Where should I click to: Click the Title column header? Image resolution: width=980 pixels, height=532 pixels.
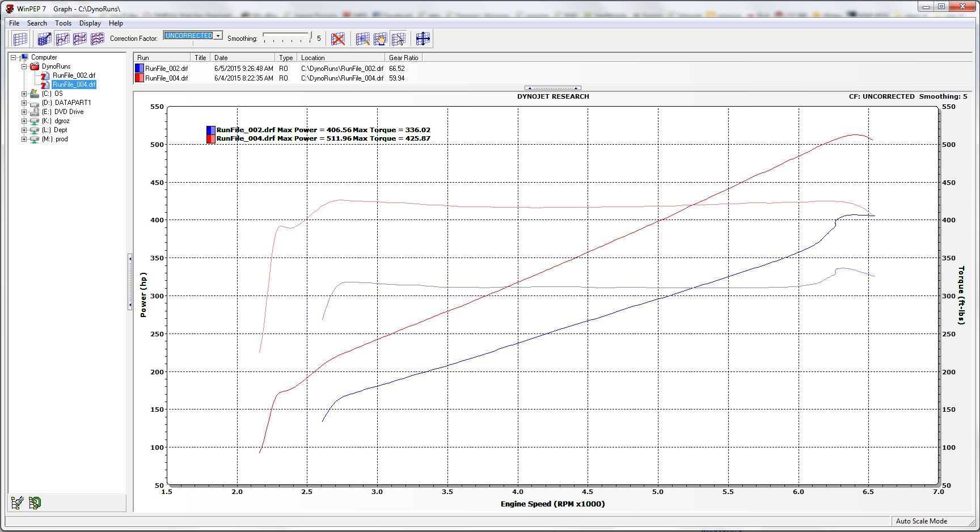pos(200,58)
